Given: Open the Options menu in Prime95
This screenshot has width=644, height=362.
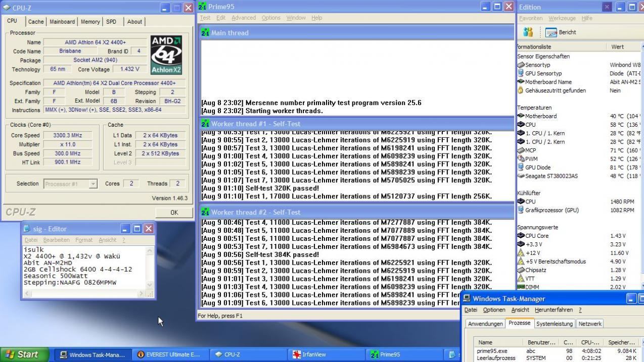Looking at the screenshot, I should [x=271, y=18].
